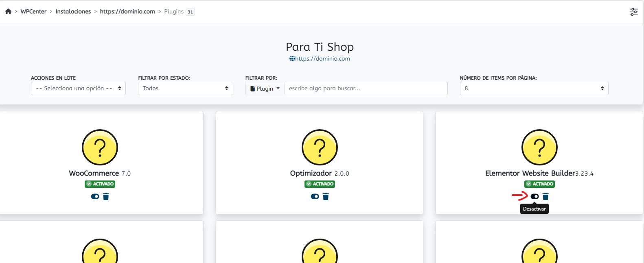Delete the Optimizador plugin

click(326, 196)
